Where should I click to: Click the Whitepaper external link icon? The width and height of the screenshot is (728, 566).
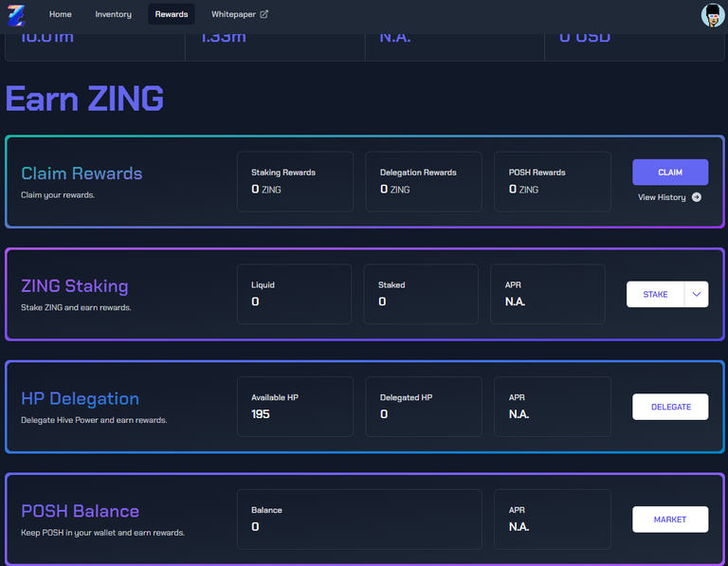point(264,14)
